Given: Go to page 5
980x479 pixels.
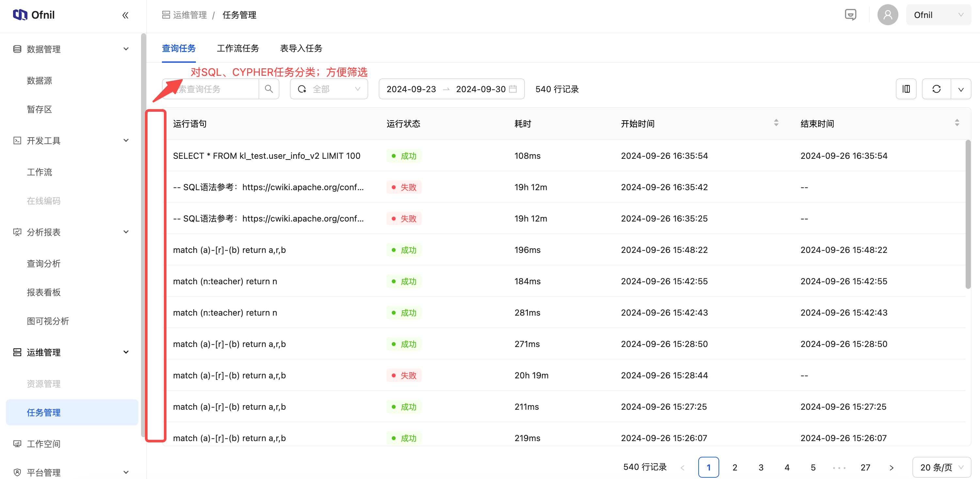Looking at the screenshot, I should [813, 467].
